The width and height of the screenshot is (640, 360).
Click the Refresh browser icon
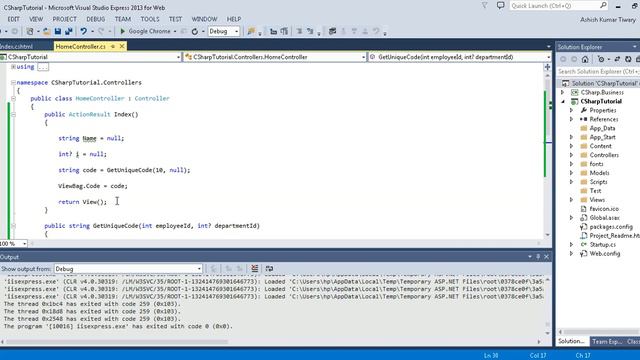coord(195,31)
